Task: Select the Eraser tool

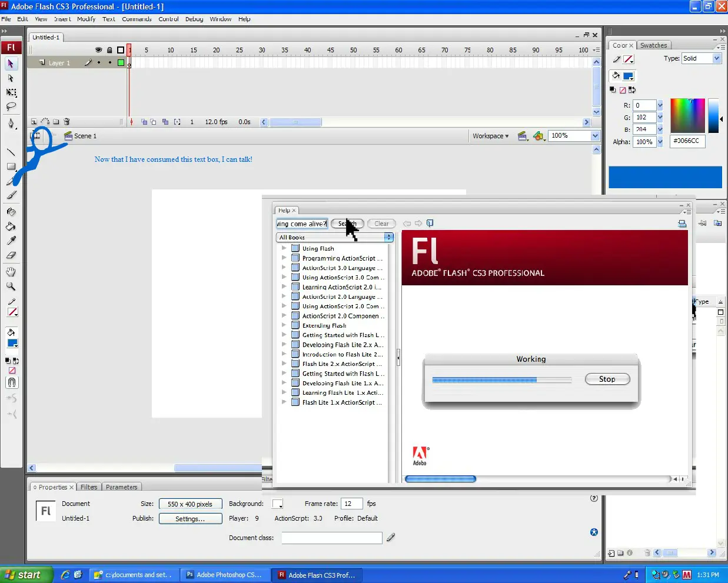Action: [x=11, y=255]
